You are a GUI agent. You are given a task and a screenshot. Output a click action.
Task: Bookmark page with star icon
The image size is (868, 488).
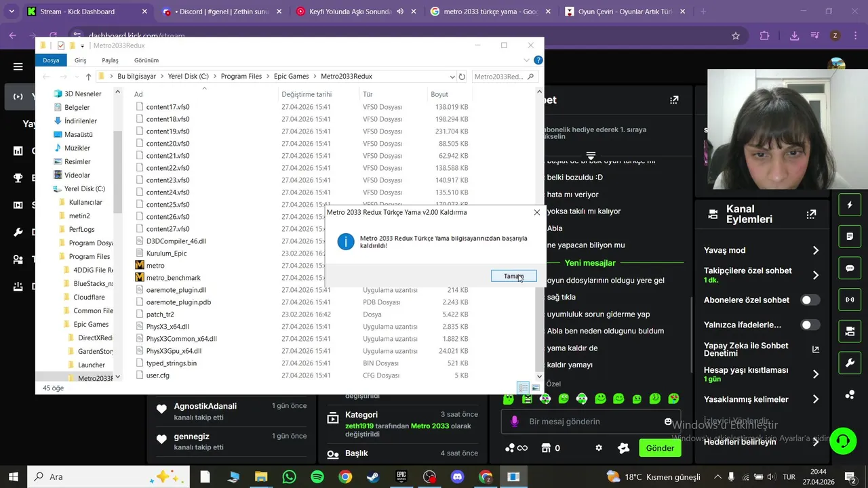pos(736,36)
